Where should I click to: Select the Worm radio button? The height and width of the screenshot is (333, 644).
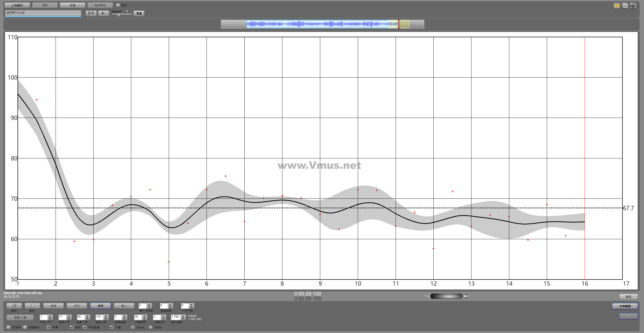point(150,327)
